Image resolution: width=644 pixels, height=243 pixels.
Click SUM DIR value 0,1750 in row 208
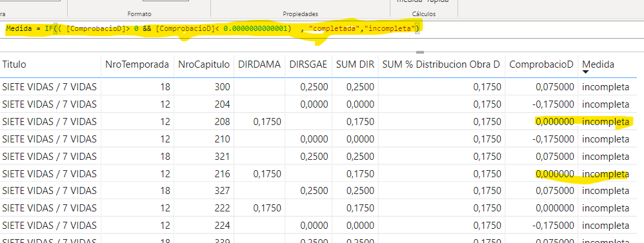click(x=360, y=121)
